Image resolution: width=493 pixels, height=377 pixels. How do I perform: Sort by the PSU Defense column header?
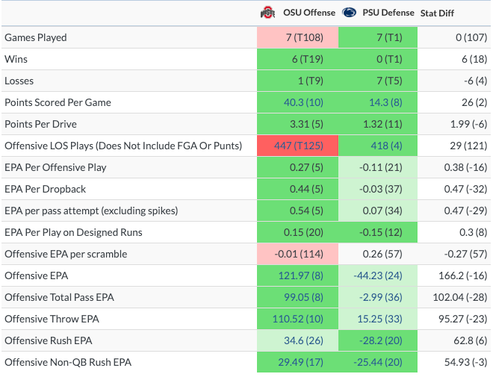(x=388, y=13)
